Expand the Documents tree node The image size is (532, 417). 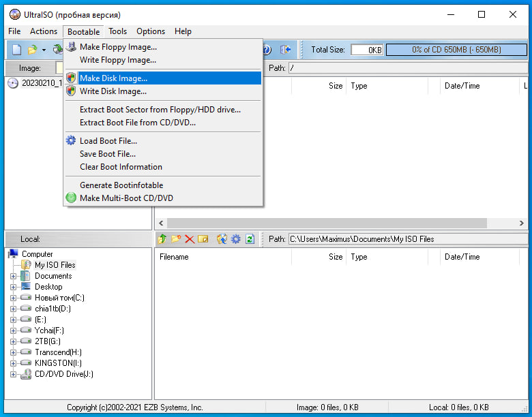[13, 277]
